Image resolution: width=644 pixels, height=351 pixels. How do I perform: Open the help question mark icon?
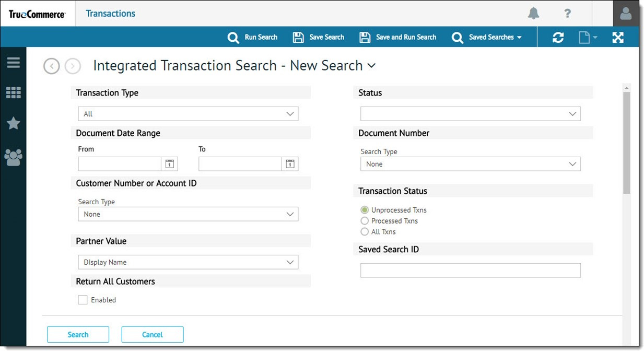coord(567,14)
